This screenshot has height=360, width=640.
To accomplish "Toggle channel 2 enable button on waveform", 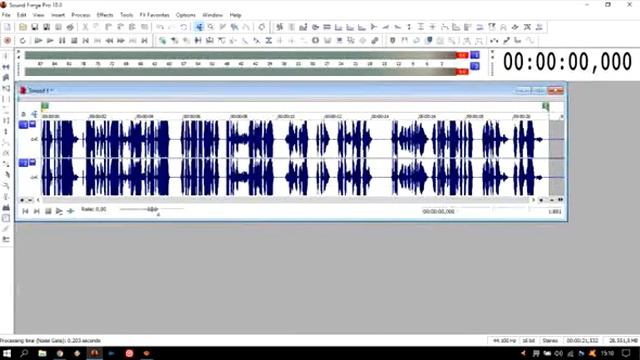I will click(x=23, y=163).
